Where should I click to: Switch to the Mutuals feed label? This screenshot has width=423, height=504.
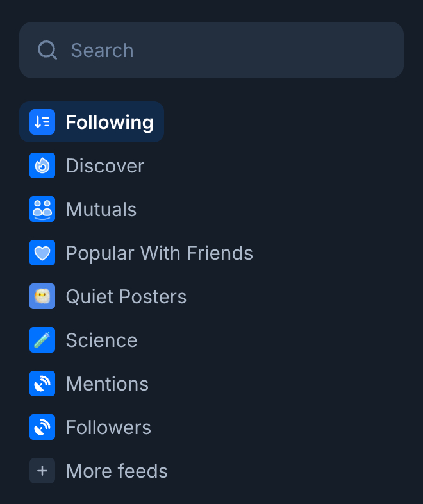[x=101, y=209]
